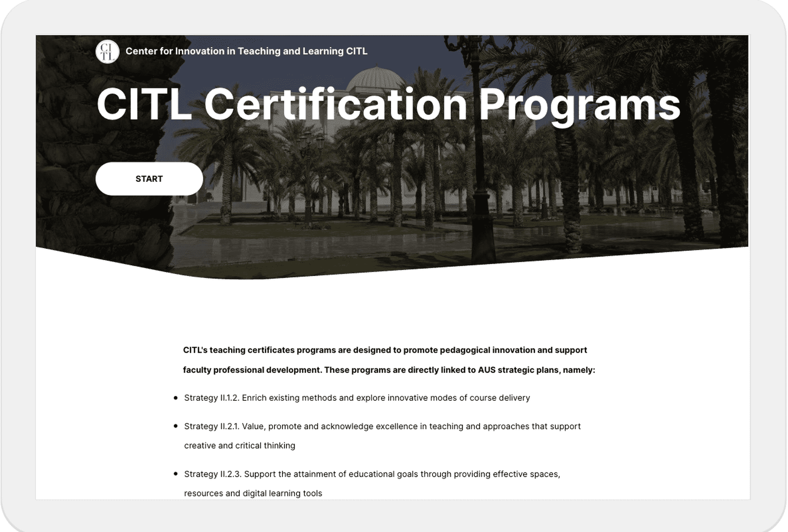Image resolution: width=788 pixels, height=532 pixels.
Task: Click the CITL circular logo
Action: (x=107, y=52)
